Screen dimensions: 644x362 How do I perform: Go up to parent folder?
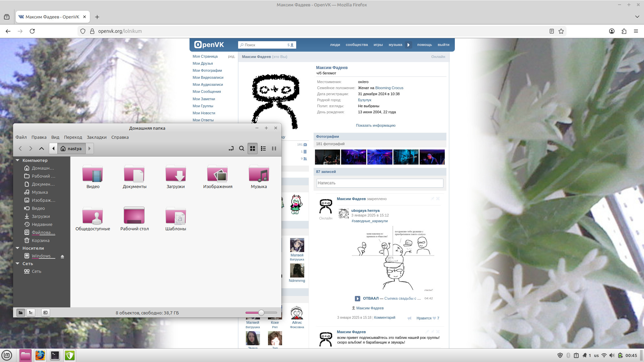tap(42, 148)
